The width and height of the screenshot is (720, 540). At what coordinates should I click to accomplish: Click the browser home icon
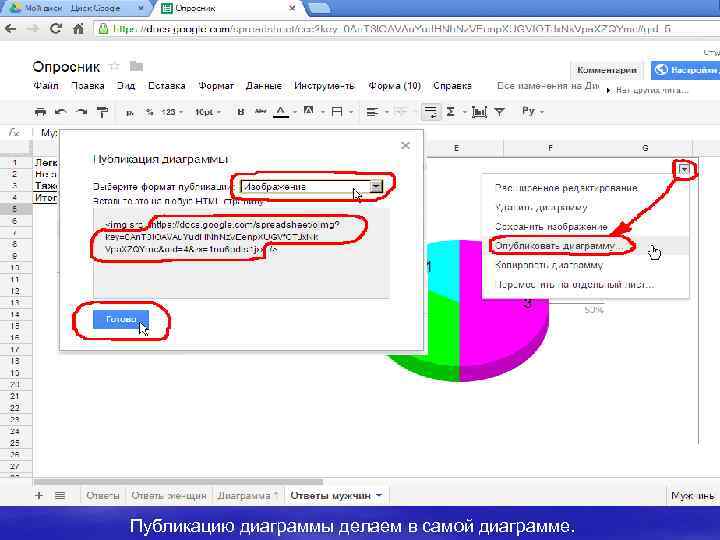[79, 29]
